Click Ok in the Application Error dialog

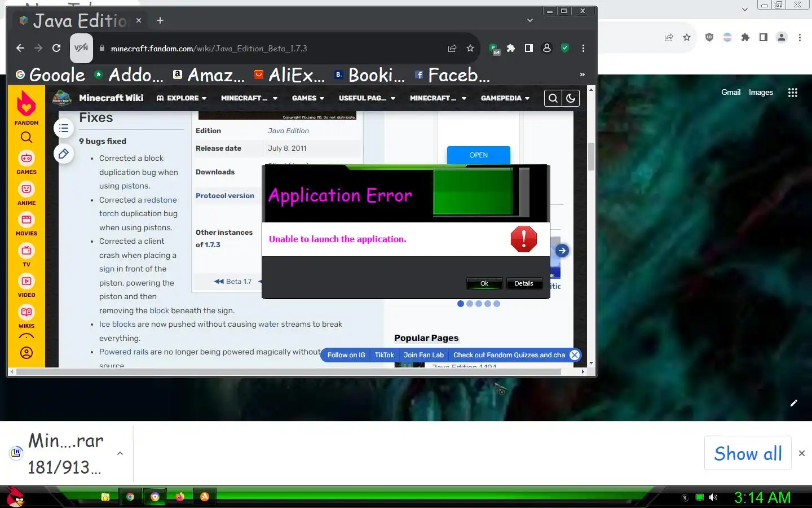pos(484,283)
